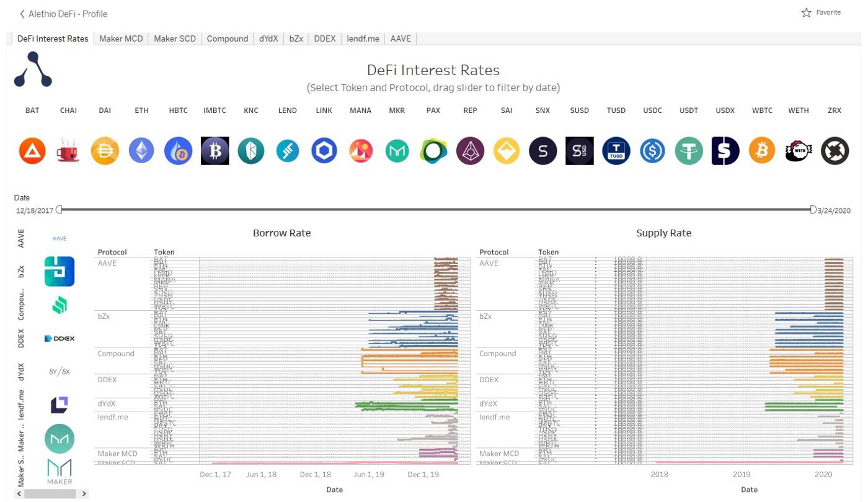Select the TUSD token icon
The height and width of the screenshot is (502, 868).
(x=616, y=151)
